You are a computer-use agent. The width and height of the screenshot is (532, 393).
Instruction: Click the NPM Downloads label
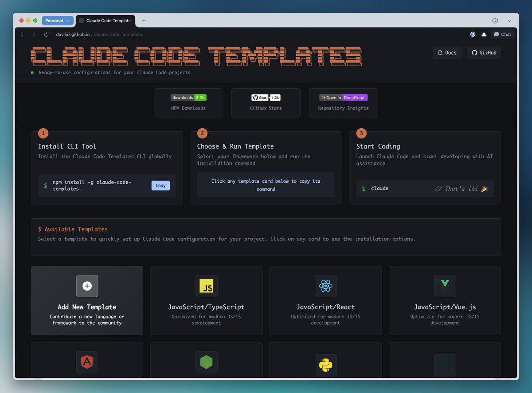pyautogui.click(x=188, y=108)
